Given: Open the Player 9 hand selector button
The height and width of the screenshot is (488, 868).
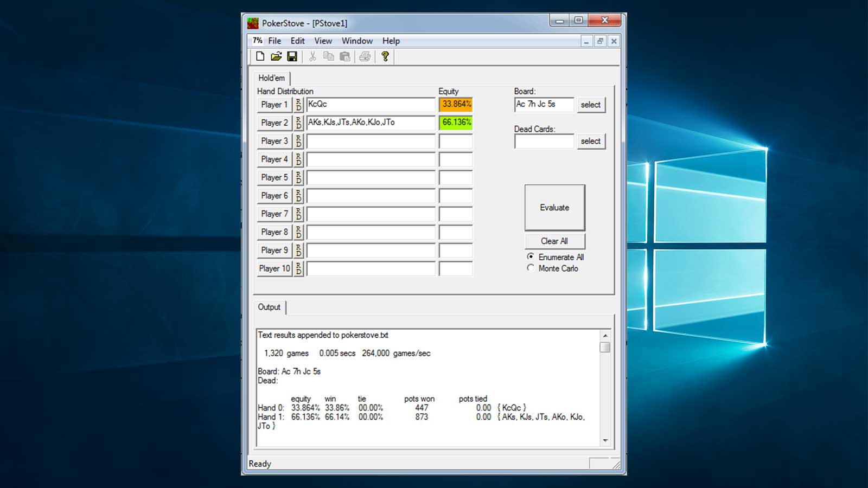Looking at the screenshot, I should point(275,250).
